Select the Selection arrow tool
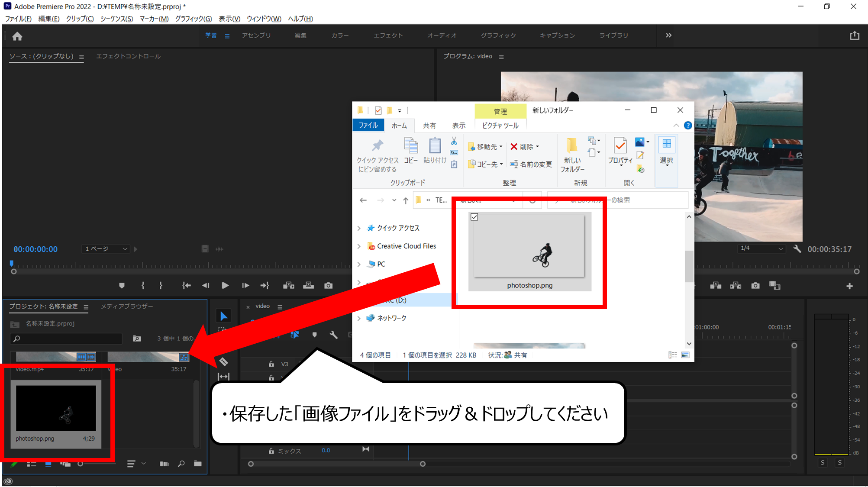The width and height of the screenshot is (868, 487). tap(223, 316)
